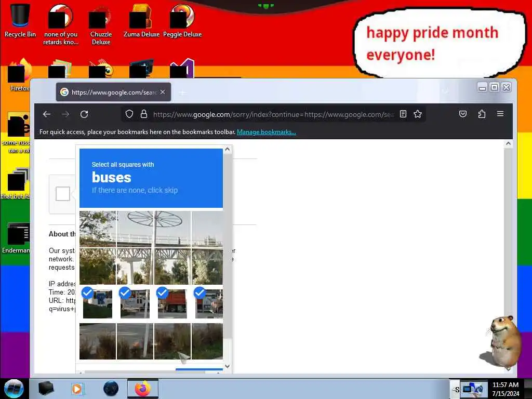532x399 pixels.
Task: Bookmark this page with the star
Action: click(418, 114)
